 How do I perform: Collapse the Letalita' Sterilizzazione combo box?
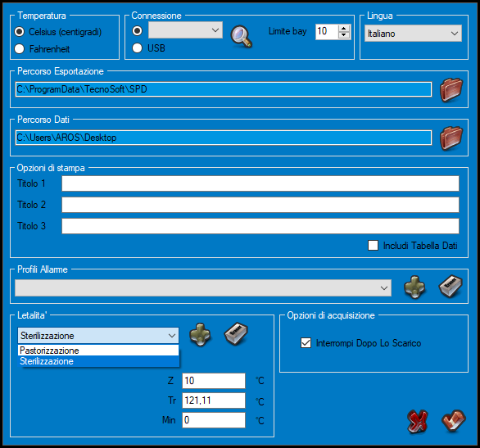point(98,336)
